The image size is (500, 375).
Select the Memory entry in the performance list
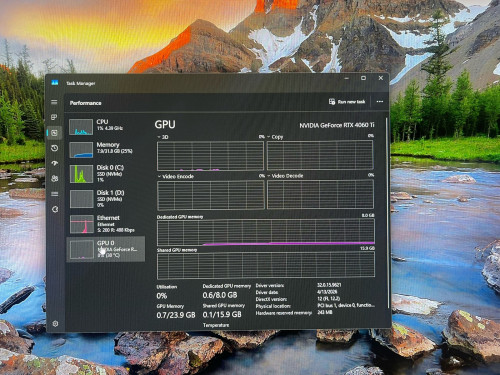(x=106, y=149)
